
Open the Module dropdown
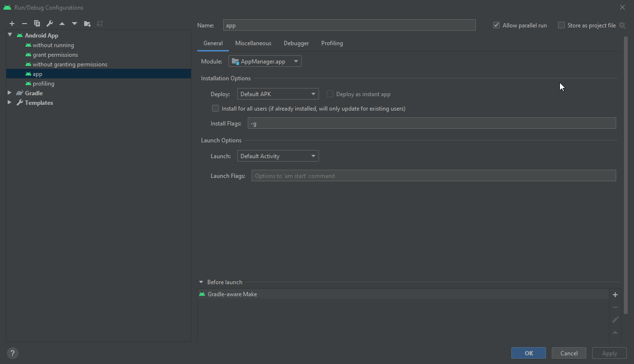(x=265, y=62)
